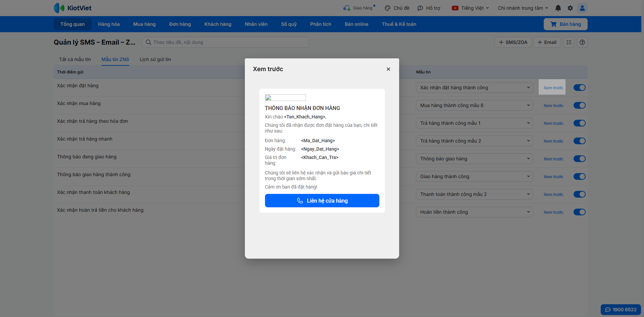
Task: Click the broken image placeholder in preview
Action: pos(285,98)
